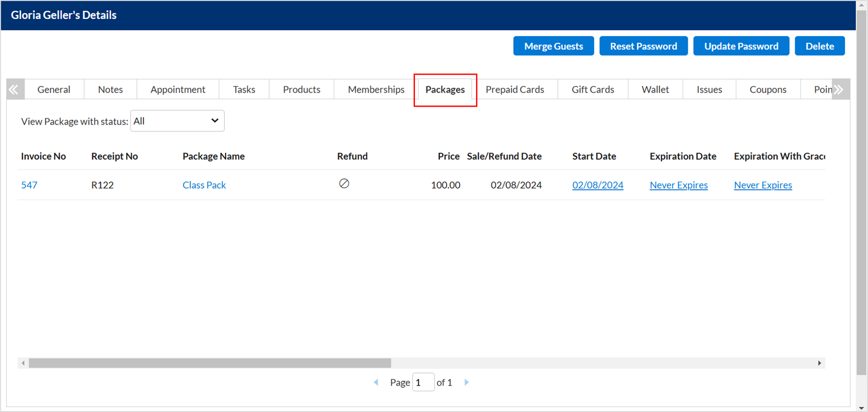Click the Package Name column header
The image size is (868, 412).
point(214,156)
